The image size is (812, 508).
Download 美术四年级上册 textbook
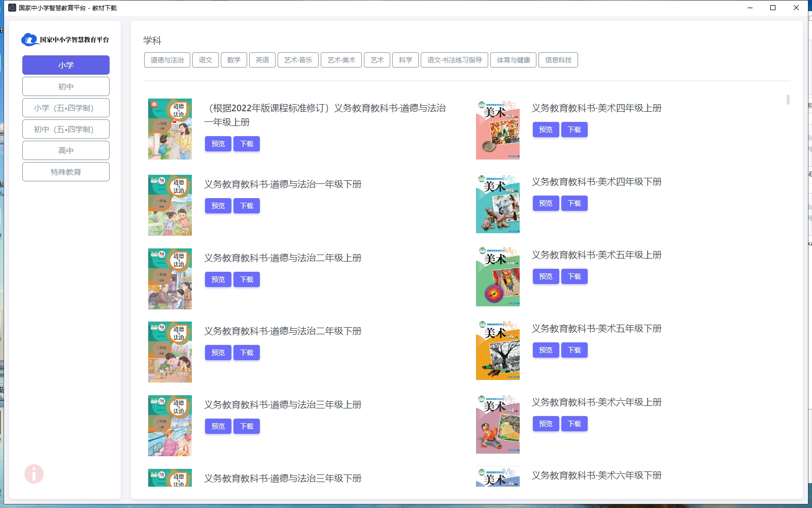[574, 130]
